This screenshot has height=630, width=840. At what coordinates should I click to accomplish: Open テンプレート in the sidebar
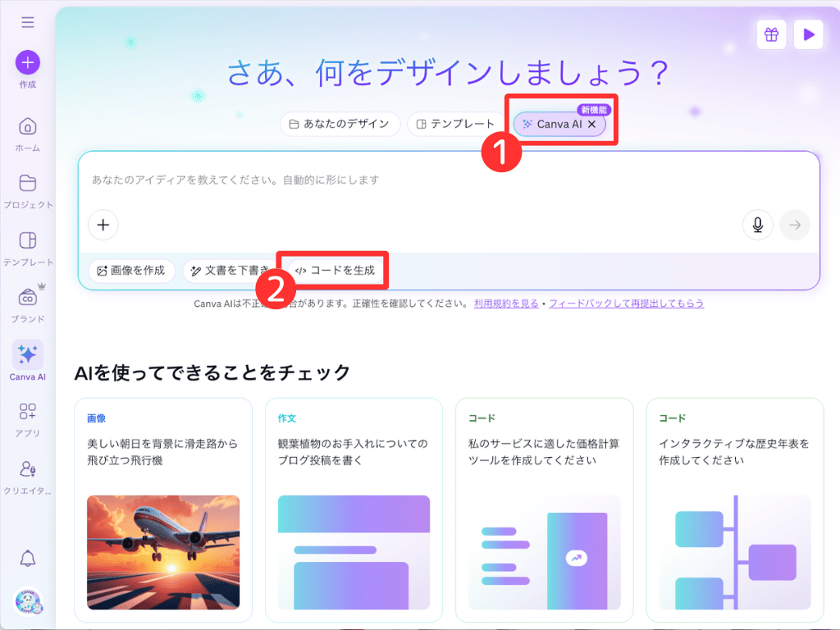point(27,249)
